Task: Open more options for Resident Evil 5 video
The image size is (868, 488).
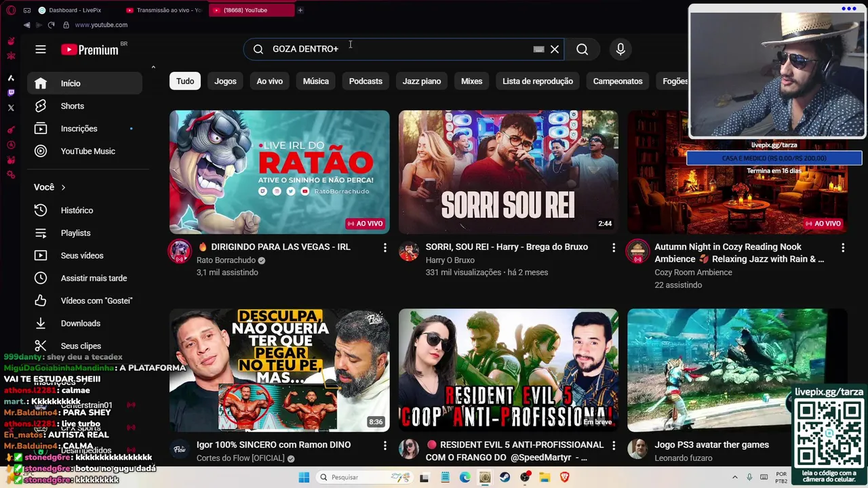Action: coord(614,446)
